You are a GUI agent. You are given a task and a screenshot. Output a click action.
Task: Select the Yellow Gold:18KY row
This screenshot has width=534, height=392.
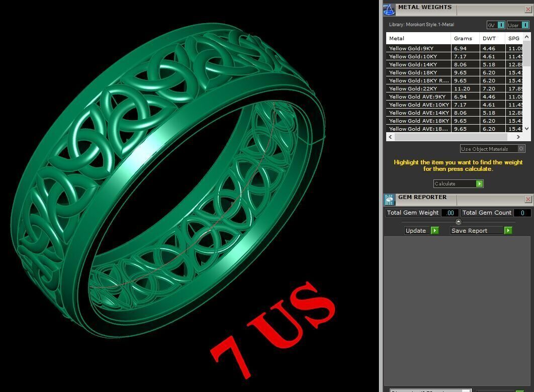(x=455, y=72)
